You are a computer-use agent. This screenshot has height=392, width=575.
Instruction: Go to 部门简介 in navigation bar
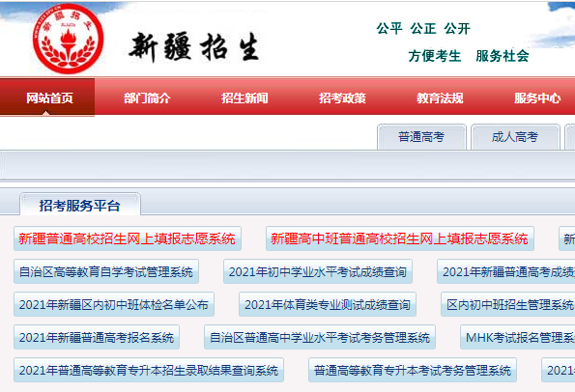coord(147,98)
